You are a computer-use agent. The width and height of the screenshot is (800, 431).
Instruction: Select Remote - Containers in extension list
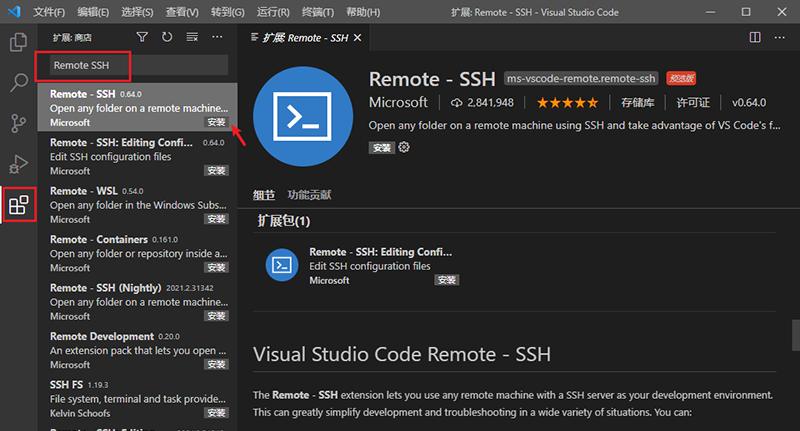click(x=138, y=253)
